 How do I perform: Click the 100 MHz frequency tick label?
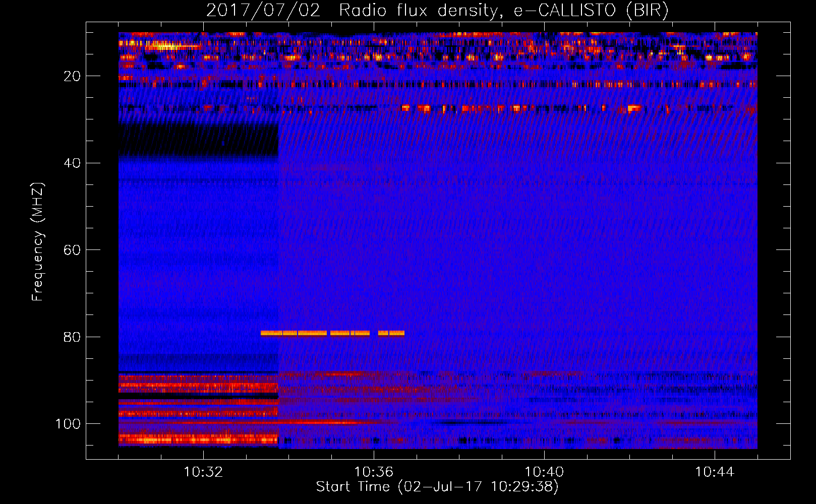click(68, 424)
